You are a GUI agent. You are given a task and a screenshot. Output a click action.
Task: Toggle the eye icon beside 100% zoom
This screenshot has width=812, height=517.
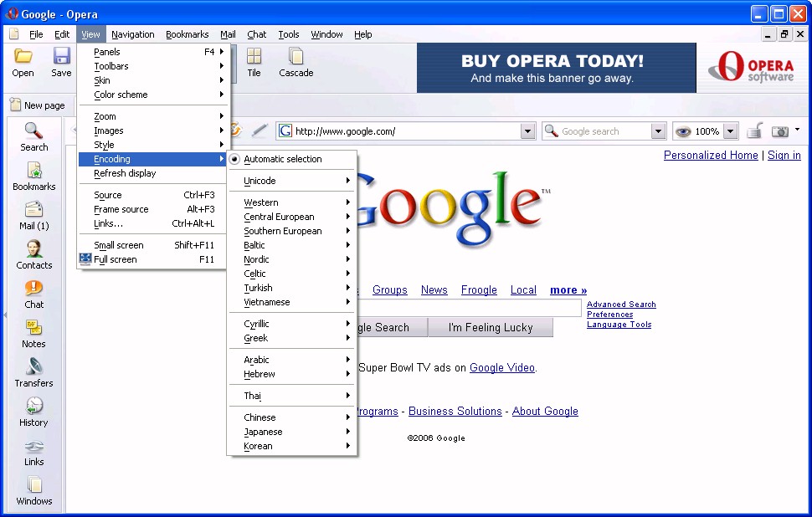[x=683, y=131]
